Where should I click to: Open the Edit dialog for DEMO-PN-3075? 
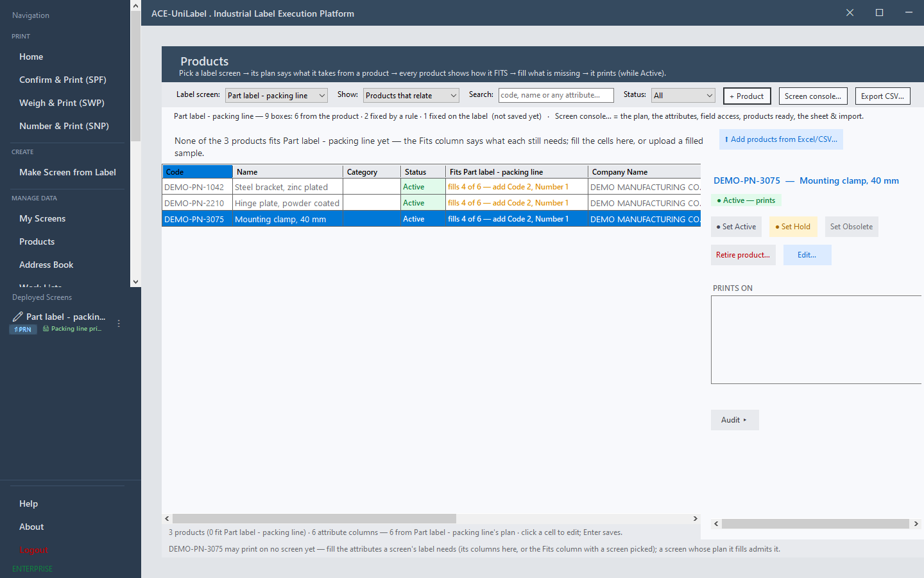pyautogui.click(x=807, y=255)
